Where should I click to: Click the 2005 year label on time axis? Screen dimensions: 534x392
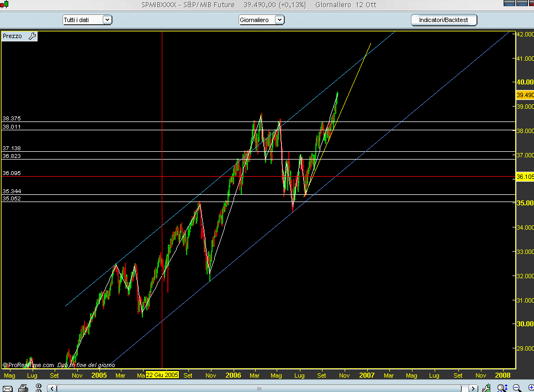tap(99, 375)
